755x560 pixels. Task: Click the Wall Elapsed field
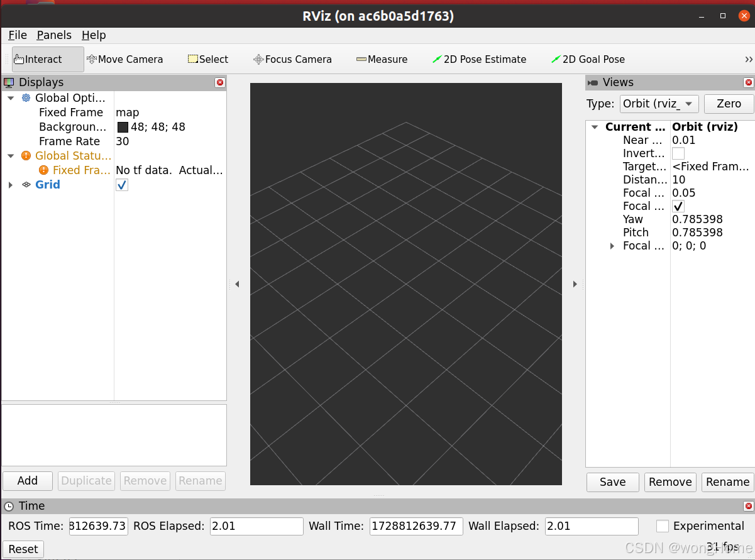592,526
